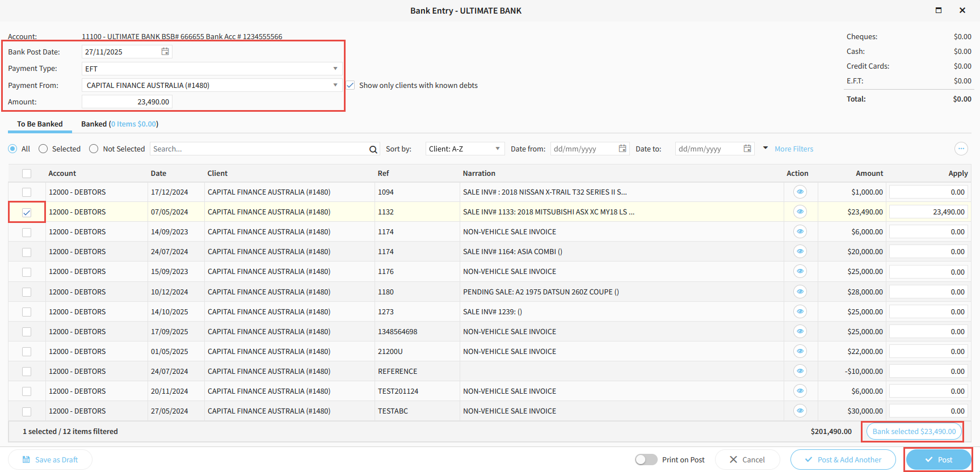View details of the ref 1176 entry
Screen dimensions: 980x472
point(800,271)
